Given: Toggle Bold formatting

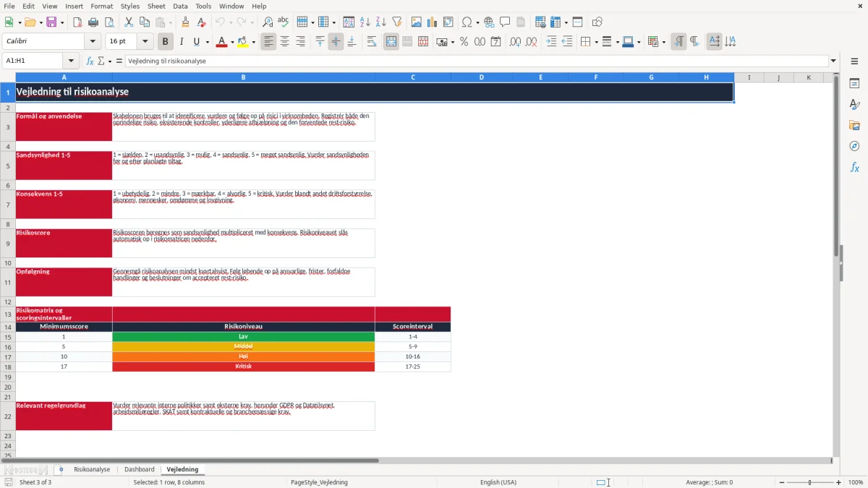Looking at the screenshot, I should pyautogui.click(x=166, y=42).
